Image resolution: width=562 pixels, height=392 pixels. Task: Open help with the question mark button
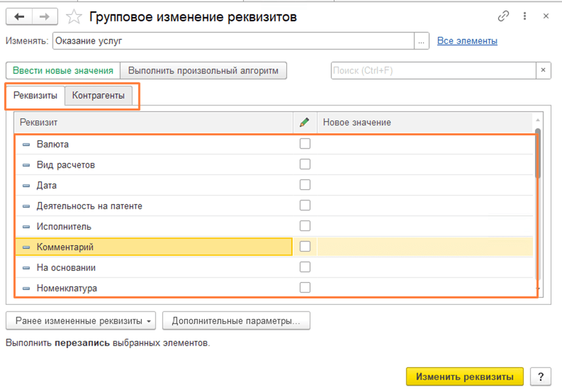tap(540, 377)
